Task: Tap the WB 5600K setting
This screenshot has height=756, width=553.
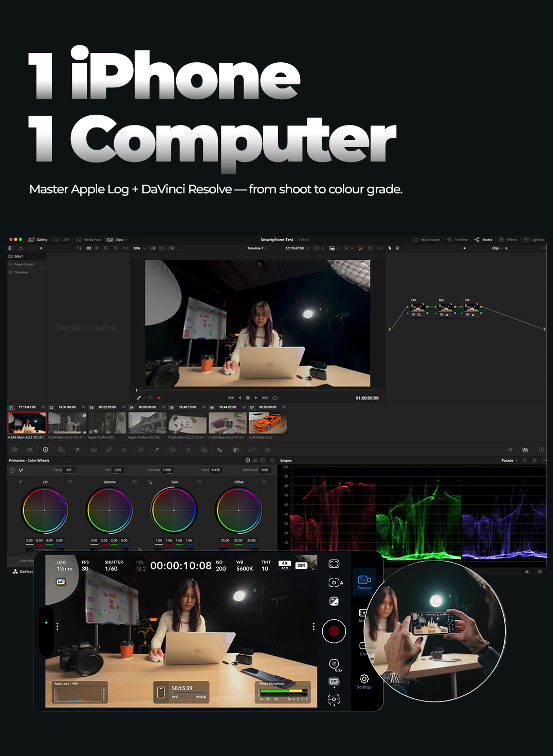Action: tap(245, 566)
